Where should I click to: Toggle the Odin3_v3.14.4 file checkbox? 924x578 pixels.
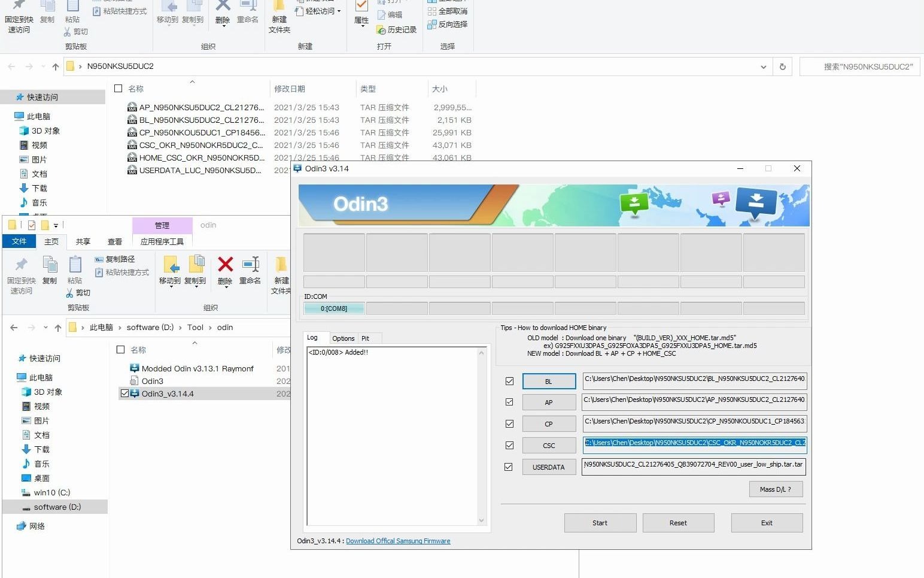pyautogui.click(x=124, y=394)
